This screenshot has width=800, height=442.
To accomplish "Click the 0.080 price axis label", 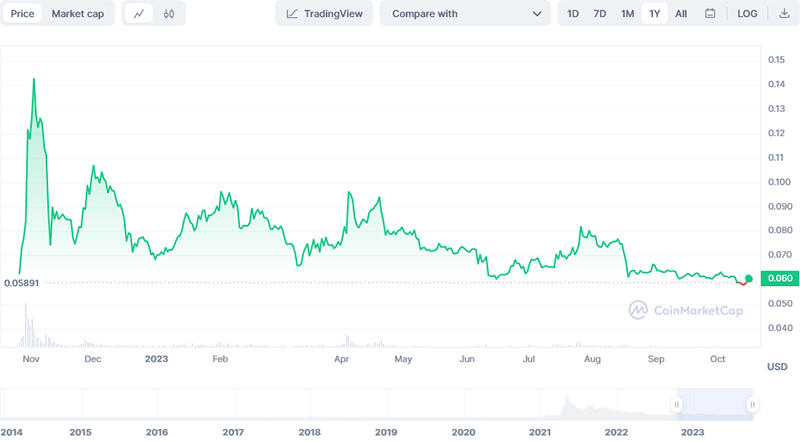I will tap(780, 230).
